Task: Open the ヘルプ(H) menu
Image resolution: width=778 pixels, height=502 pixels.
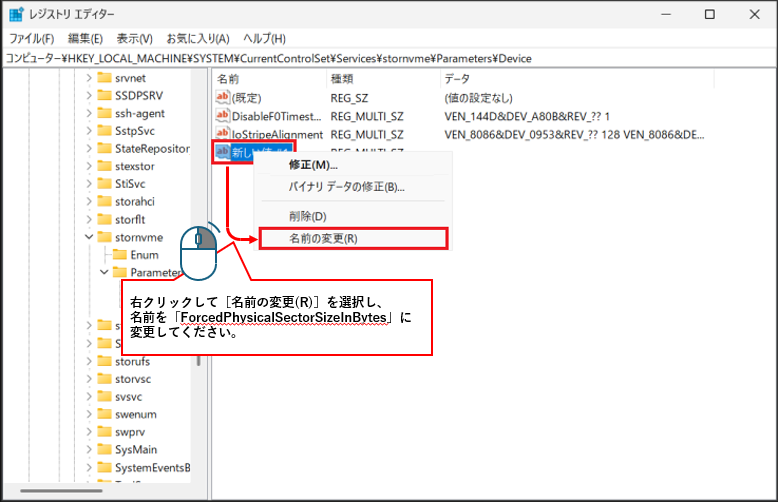Action: click(264, 39)
